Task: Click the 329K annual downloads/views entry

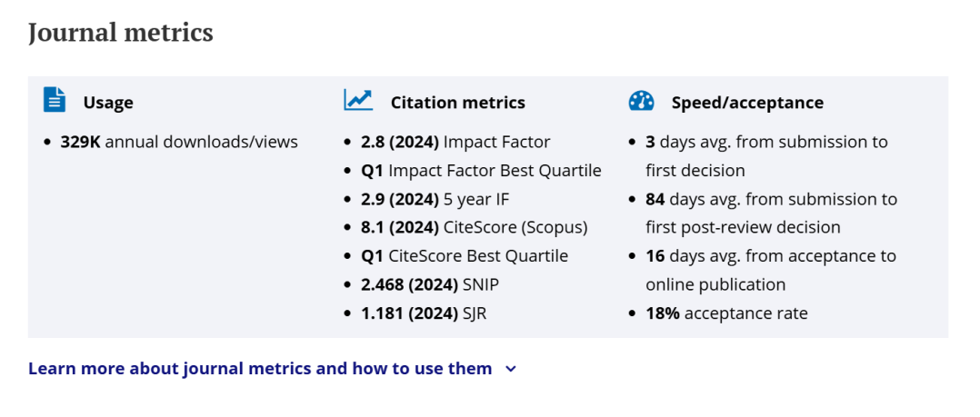Action: [179, 143]
